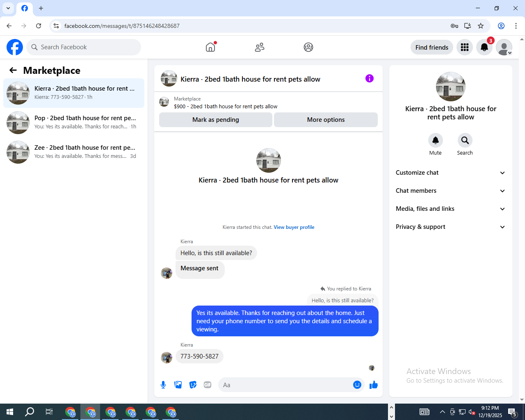Image resolution: width=525 pixels, height=420 pixels.
Task: Click the 773-590-5827 message bubble
Action: 199,356
